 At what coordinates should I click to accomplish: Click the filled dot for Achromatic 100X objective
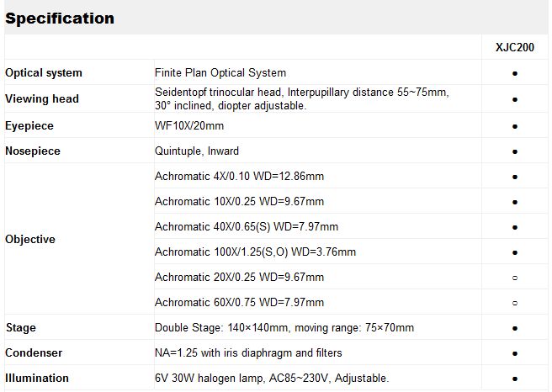tap(515, 252)
